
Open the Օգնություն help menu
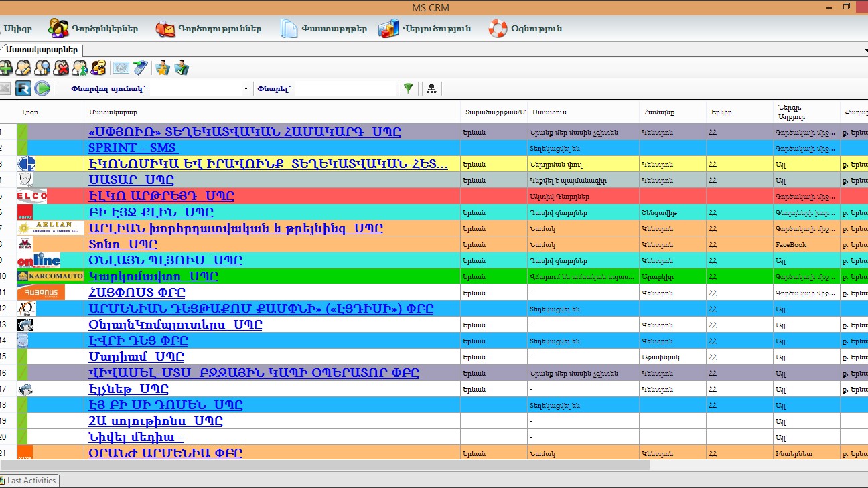tap(525, 29)
